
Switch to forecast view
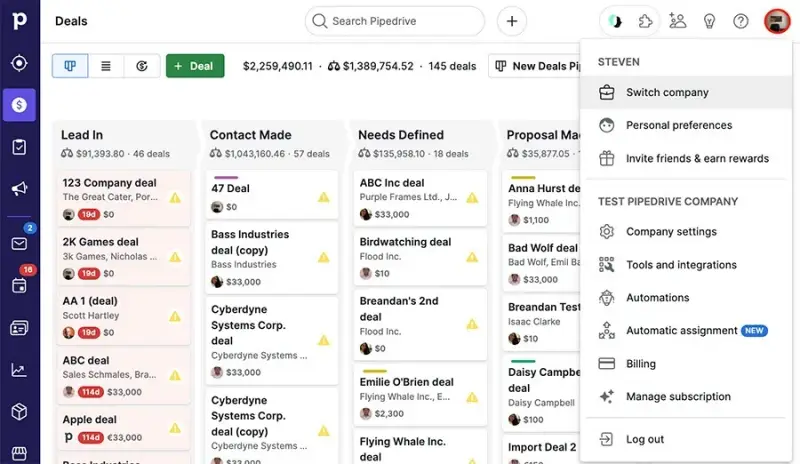tap(142, 66)
